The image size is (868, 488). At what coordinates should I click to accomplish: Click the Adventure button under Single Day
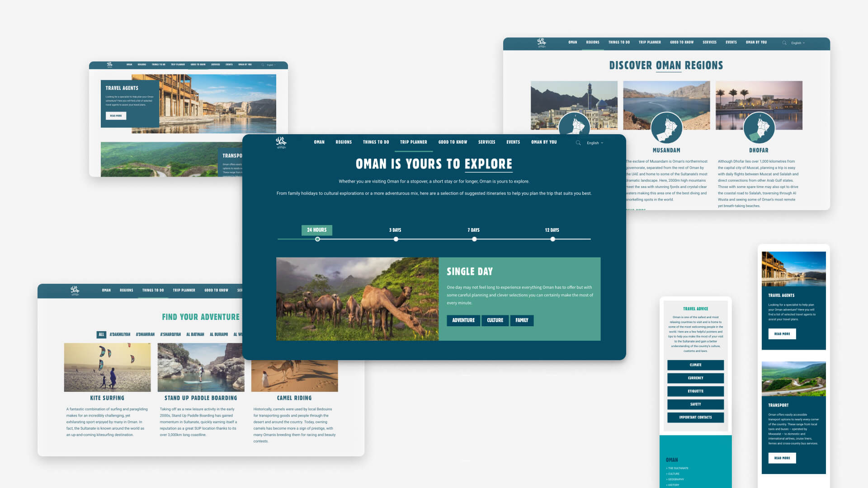(x=463, y=320)
